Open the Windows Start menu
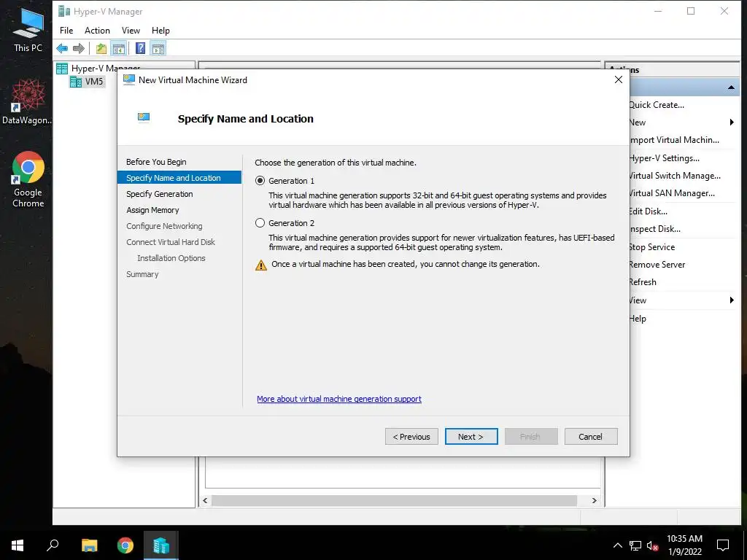This screenshot has height=560, width=747. pyautogui.click(x=18, y=545)
